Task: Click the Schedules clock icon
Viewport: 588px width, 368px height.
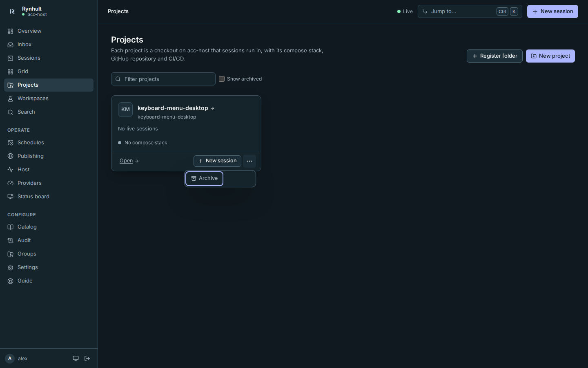Action: (x=10, y=143)
